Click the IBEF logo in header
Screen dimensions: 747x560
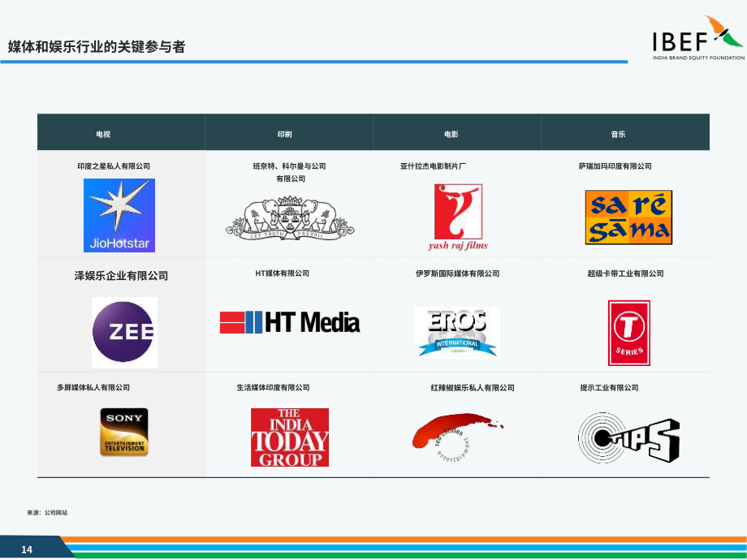coord(698,37)
